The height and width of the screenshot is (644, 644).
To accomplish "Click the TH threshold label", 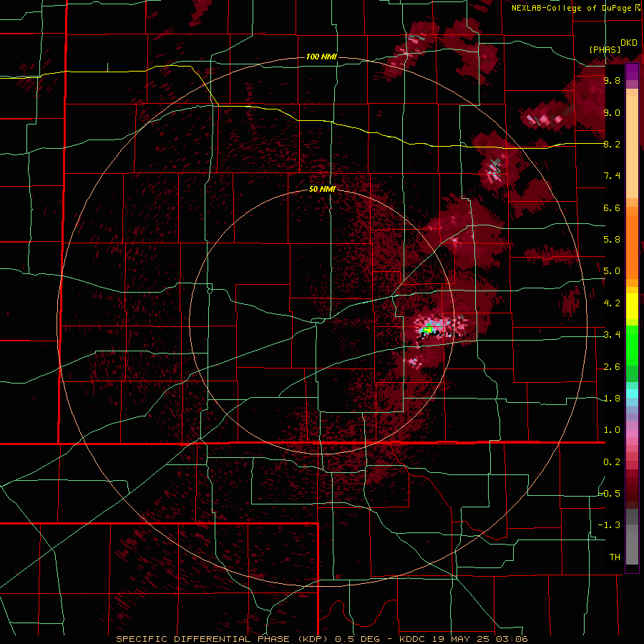I will click(x=615, y=557).
